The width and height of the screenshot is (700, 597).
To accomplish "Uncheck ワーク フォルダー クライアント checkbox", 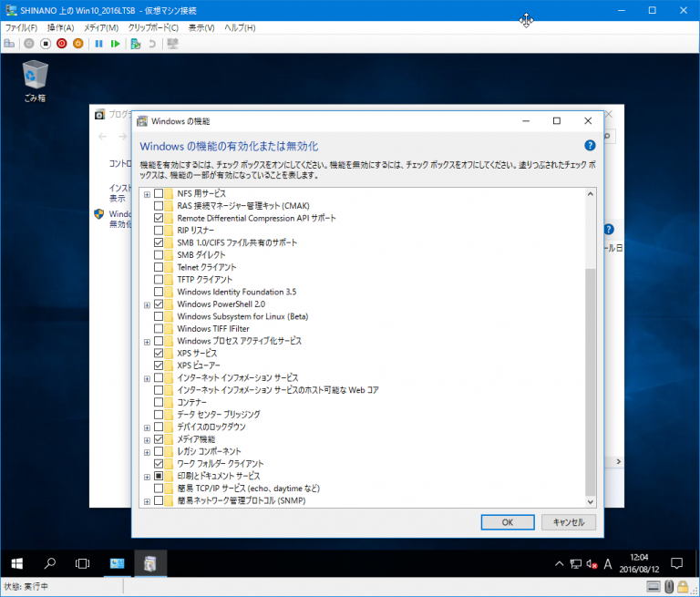I will click(159, 464).
